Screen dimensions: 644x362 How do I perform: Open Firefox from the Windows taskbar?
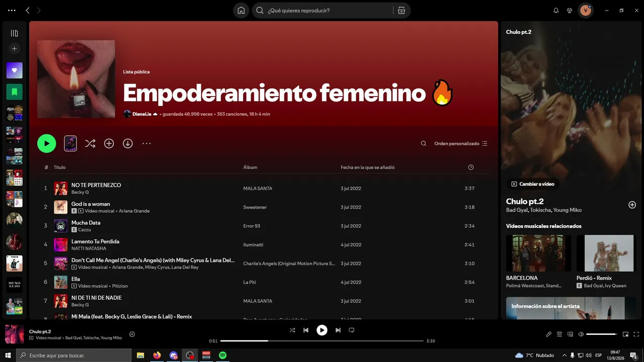pos(157,355)
